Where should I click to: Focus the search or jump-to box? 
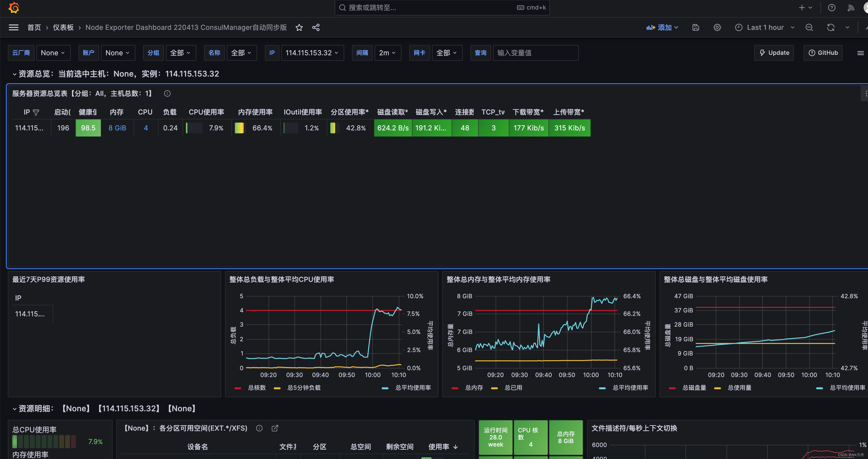coord(442,7)
